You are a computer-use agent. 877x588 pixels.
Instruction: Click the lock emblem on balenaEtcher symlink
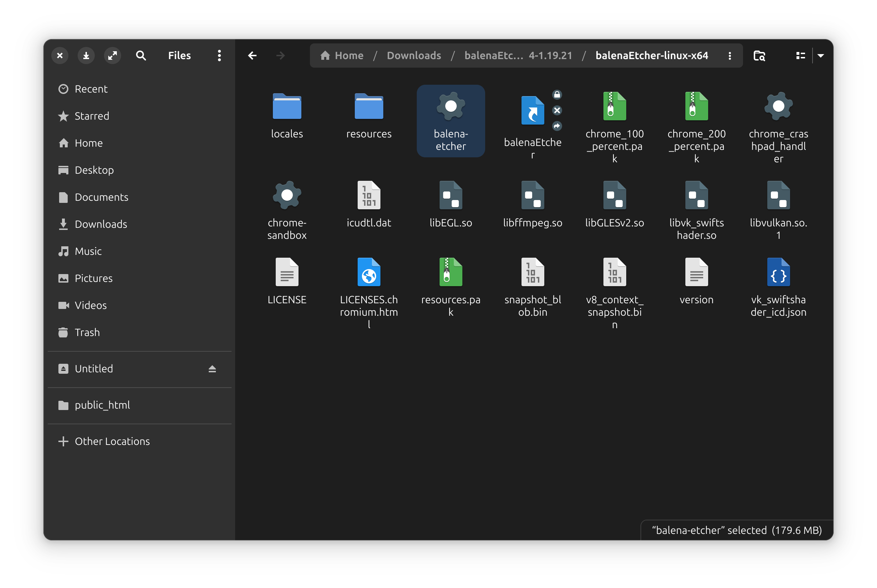pos(557,95)
